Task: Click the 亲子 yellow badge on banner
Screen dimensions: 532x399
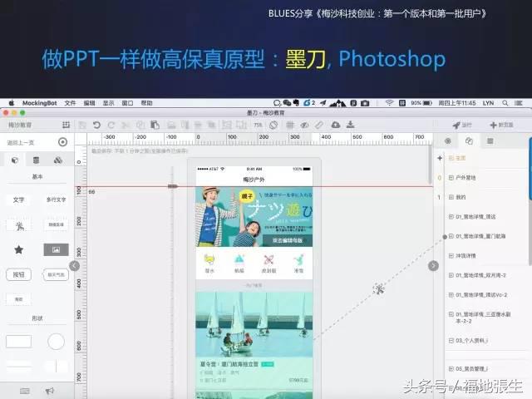Action: (x=247, y=196)
